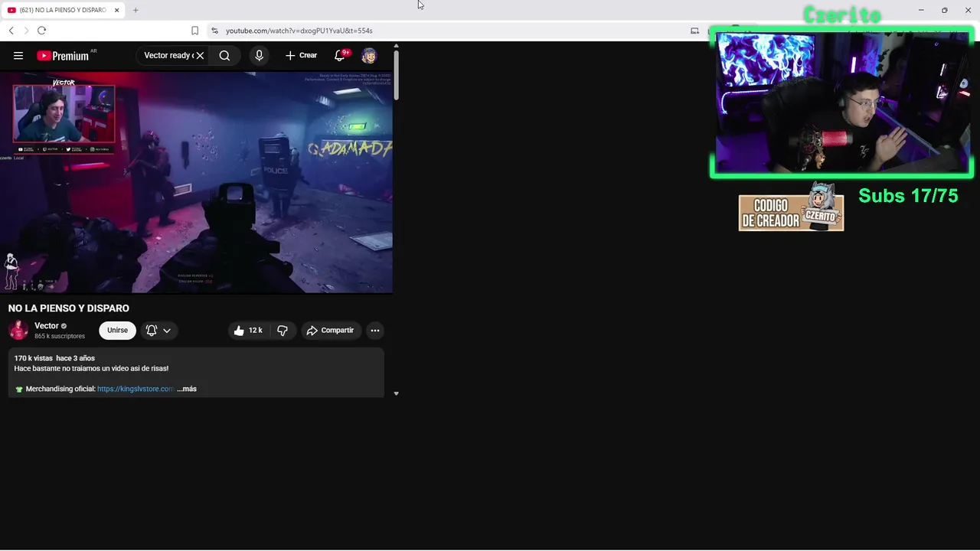
Task: Dislike the video with thumbs-down
Action: coord(283,330)
